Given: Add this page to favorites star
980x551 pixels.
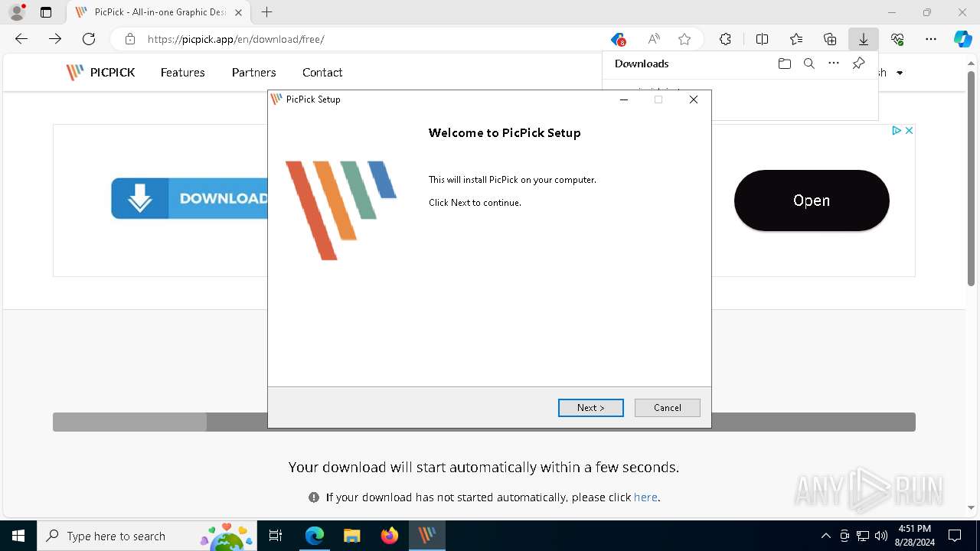Looking at the screenshot, I should click(x=684, y=39).
